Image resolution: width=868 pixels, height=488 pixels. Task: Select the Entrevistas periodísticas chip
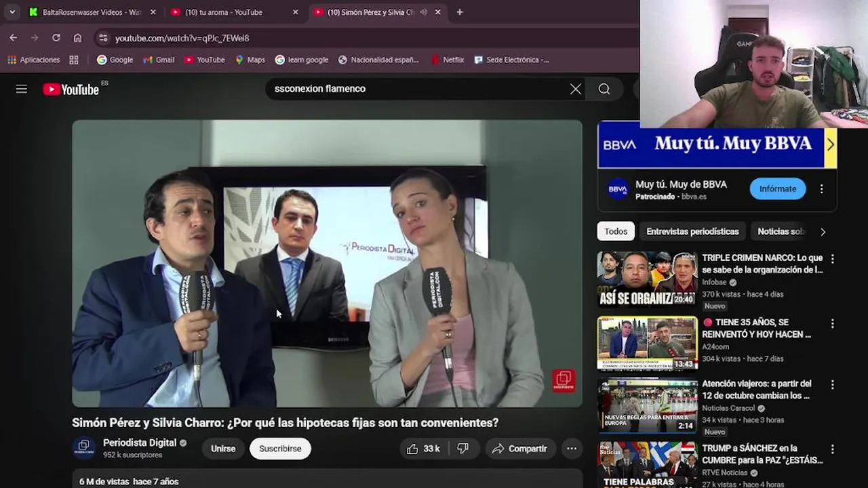point(692,232)
